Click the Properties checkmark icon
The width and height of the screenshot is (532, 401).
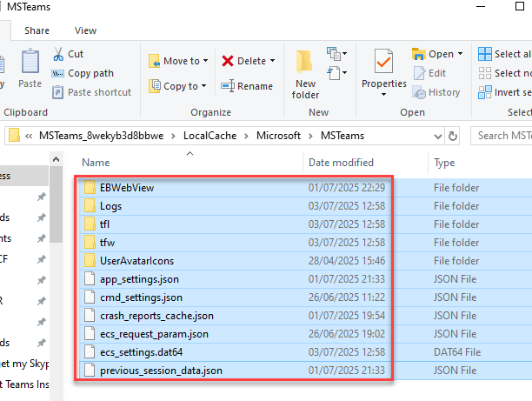pyautogui.click(x=383, y=62)
